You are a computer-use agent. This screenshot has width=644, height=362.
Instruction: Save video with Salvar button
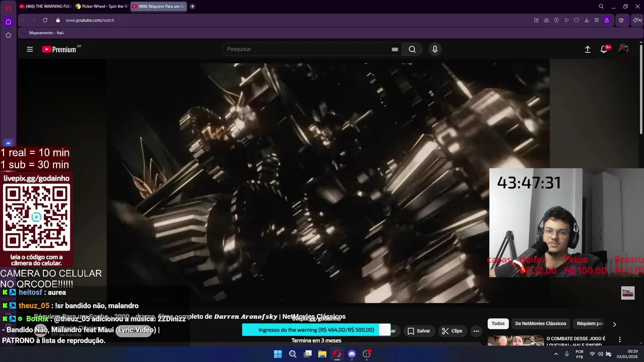tap(419, 331)
